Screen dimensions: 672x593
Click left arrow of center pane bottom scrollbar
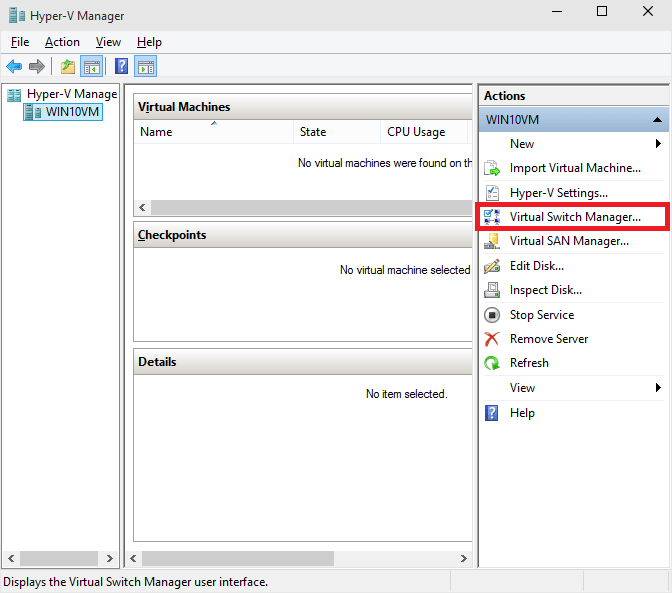coord(133,558)
